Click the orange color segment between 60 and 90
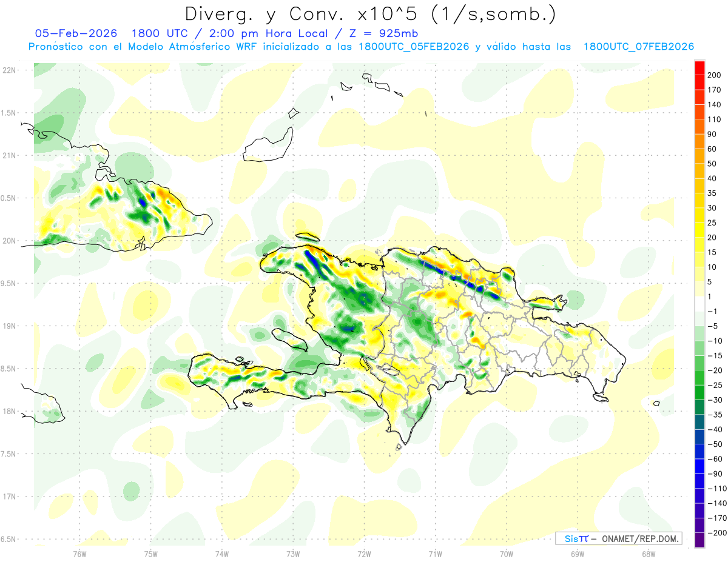Image resolution: width=728 pixels, height=562 pixels. coord(699,142)
